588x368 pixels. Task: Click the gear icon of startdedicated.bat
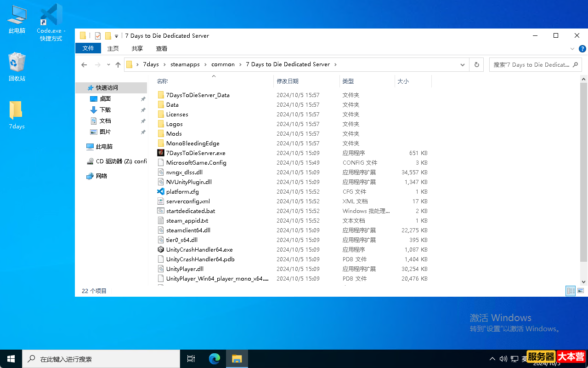[161, 211]
